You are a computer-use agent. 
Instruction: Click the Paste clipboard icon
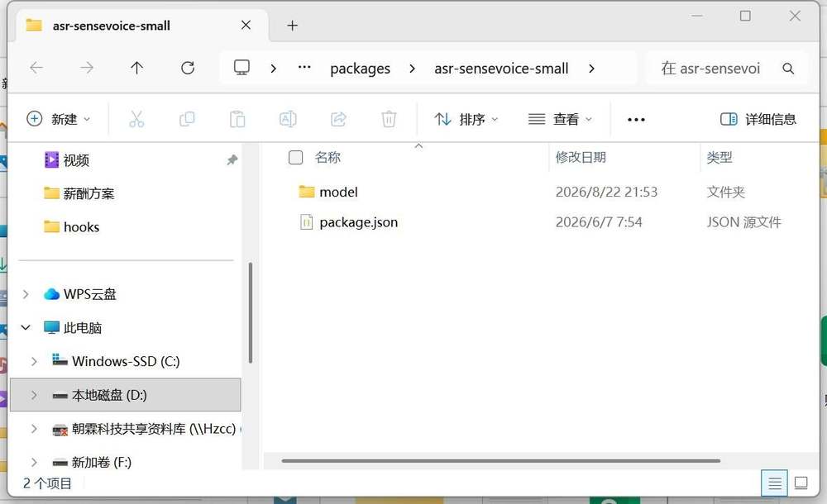click(x=237, y=119)
